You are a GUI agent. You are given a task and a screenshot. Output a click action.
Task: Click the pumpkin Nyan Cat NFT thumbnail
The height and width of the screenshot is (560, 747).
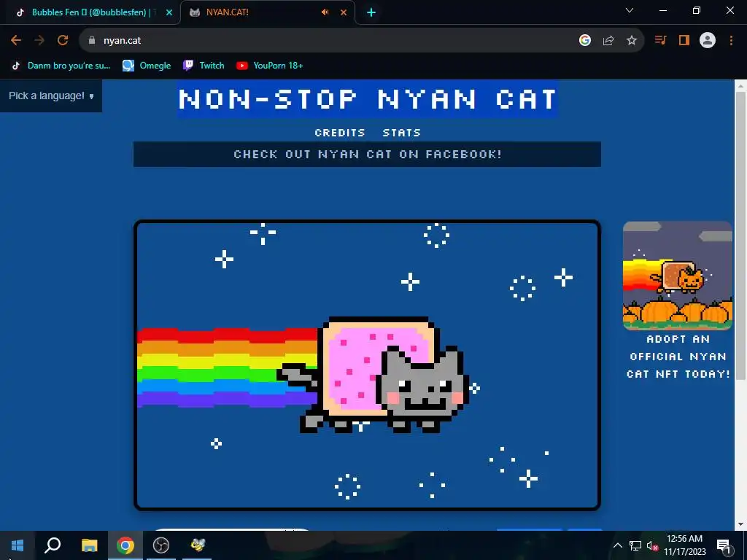tap(678, 276)
